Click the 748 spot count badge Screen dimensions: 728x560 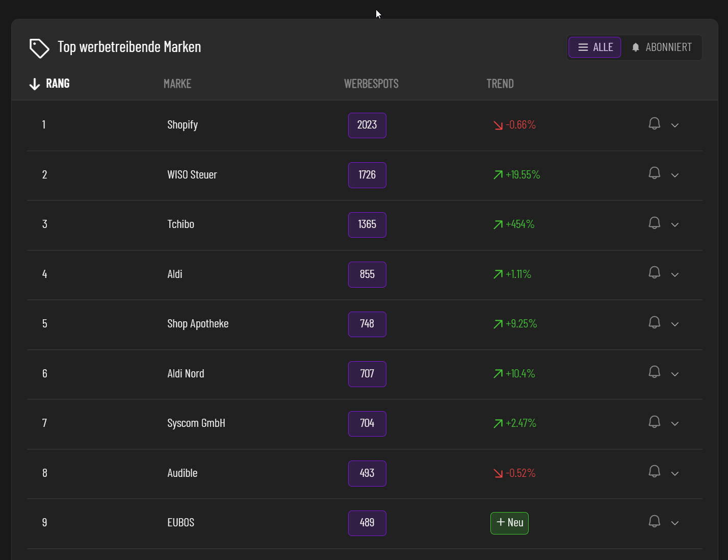(367, 324)
